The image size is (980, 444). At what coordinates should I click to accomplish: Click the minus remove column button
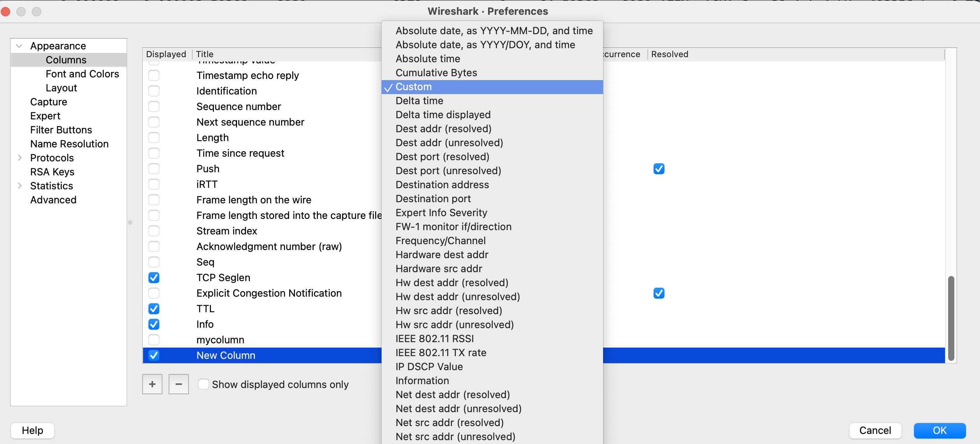coord(178,384)
